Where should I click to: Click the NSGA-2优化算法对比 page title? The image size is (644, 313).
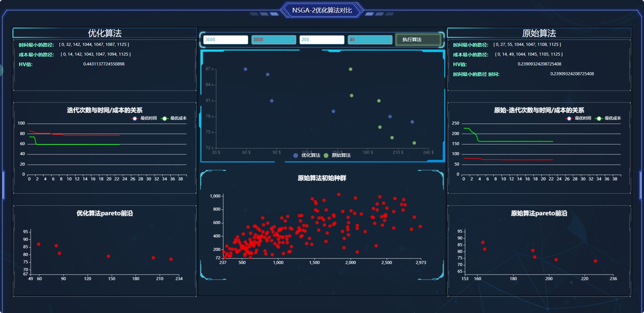(x=322, y=10)
